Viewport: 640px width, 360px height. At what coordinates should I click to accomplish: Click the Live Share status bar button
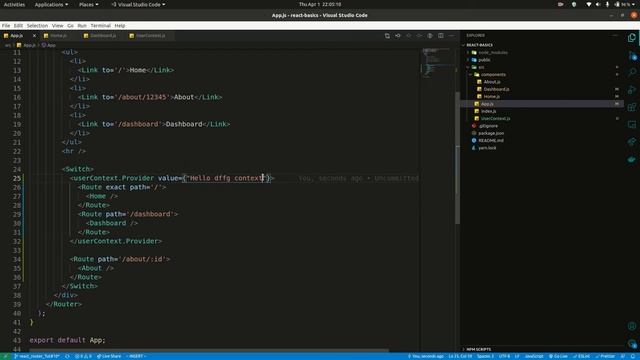coord(109,356)
